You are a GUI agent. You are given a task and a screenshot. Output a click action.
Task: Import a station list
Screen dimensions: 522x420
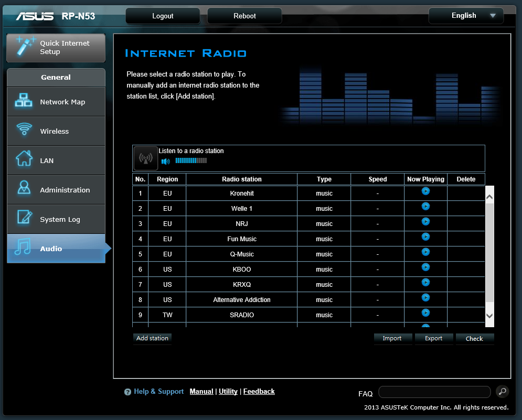point(393,338)
